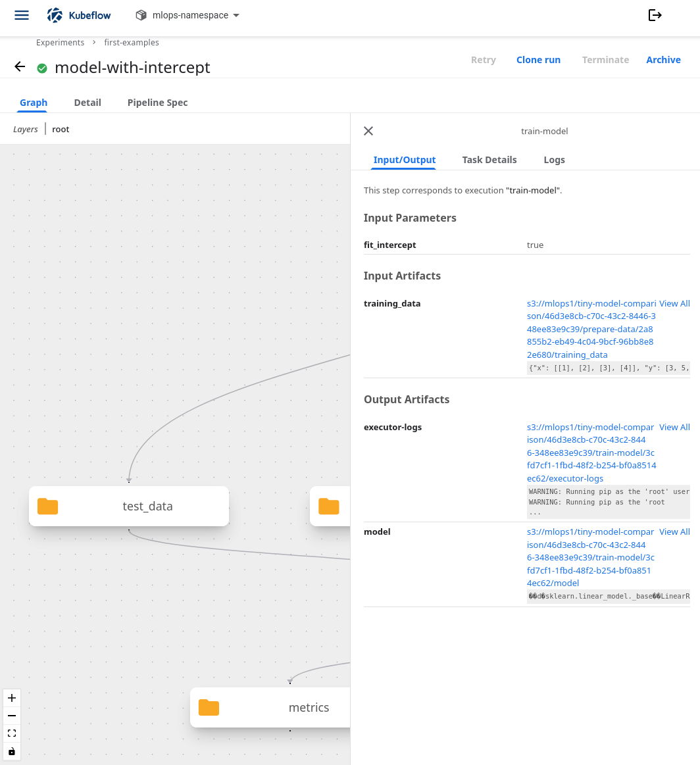The height and width of the screenshot is (765, 700).
Task: Click Clone run
Action: 539,59
